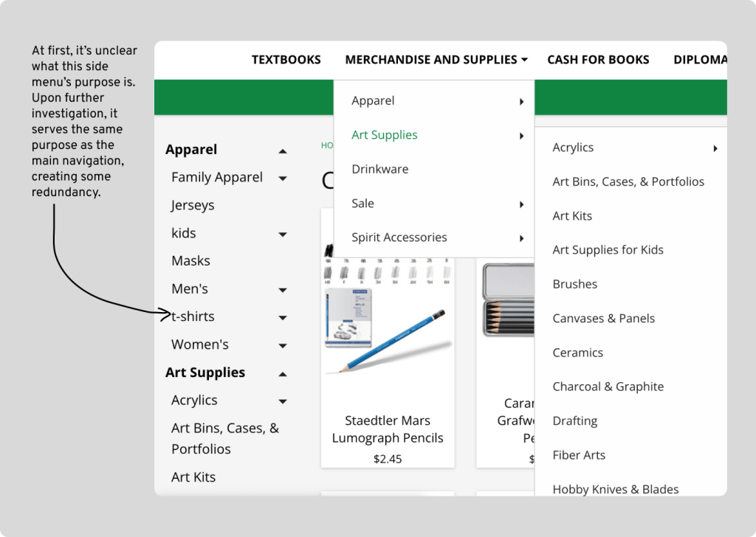This screenshot has width=756, height=537.
Task: Expand the kids category arrow
Action: tap(282, 234)
